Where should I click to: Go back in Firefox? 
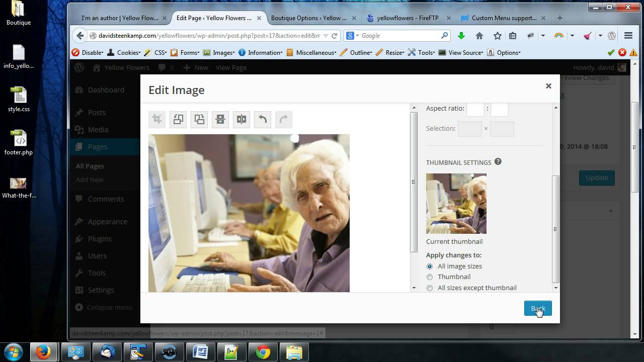80,36
